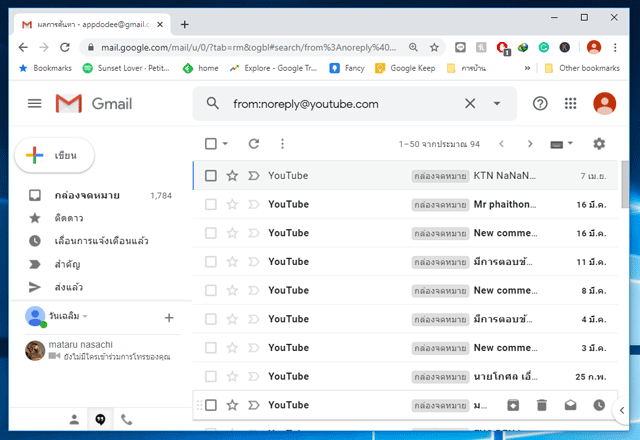Viewport: 640px width, 440px height.
Task: Bookmark this page with the star icon
Action: coord(434,47)
